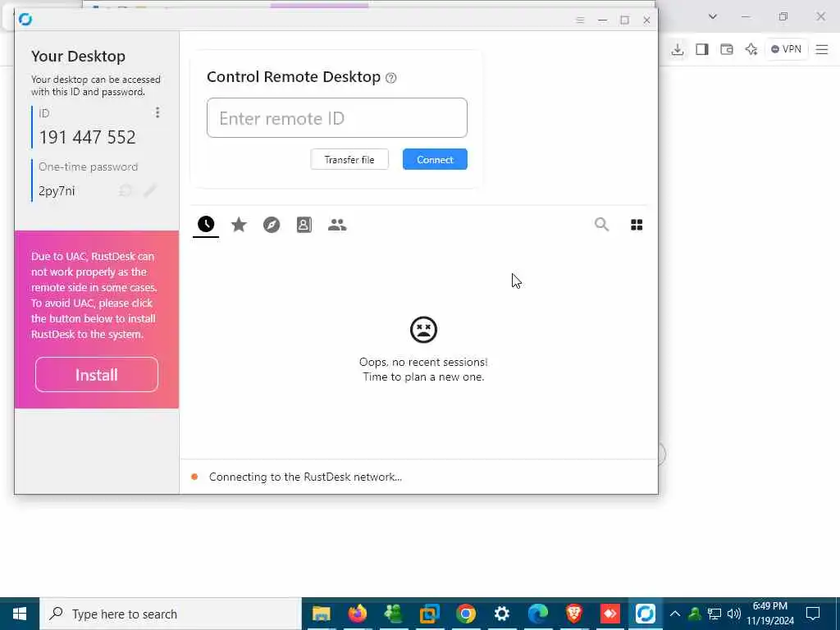840x630 pixels.
Task: Open the Favorites star tab
Action: tap(239, 225)
